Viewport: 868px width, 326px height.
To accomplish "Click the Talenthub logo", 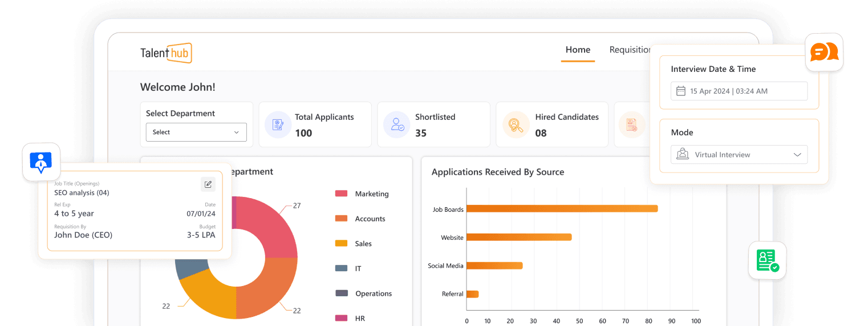I will pyautogui.click(x=166, y=53).
